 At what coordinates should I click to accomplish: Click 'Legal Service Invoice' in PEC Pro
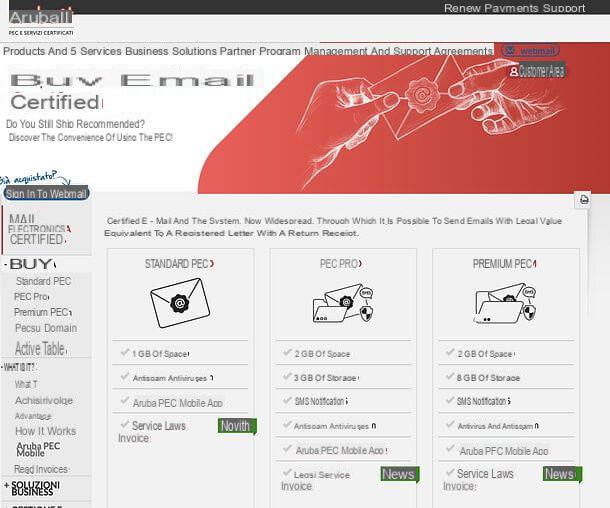(x=316, y=480)
